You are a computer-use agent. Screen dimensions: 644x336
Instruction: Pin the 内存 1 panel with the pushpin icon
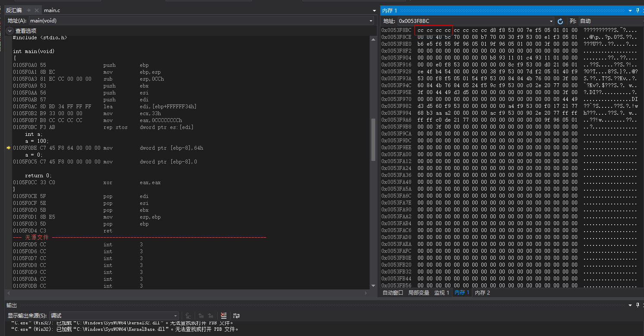point(638,10)
